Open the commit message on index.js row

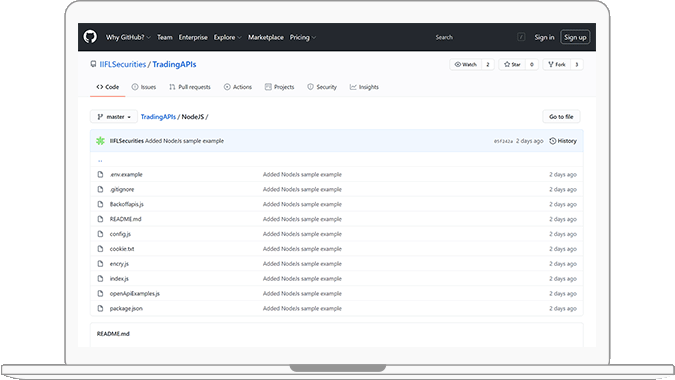[302, 278]
